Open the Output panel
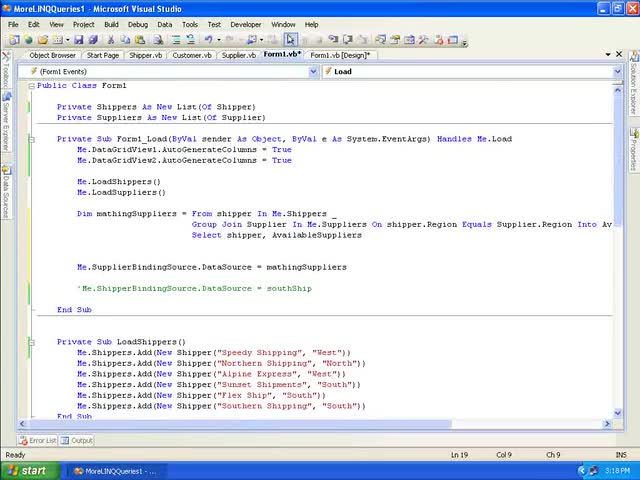 77,440
